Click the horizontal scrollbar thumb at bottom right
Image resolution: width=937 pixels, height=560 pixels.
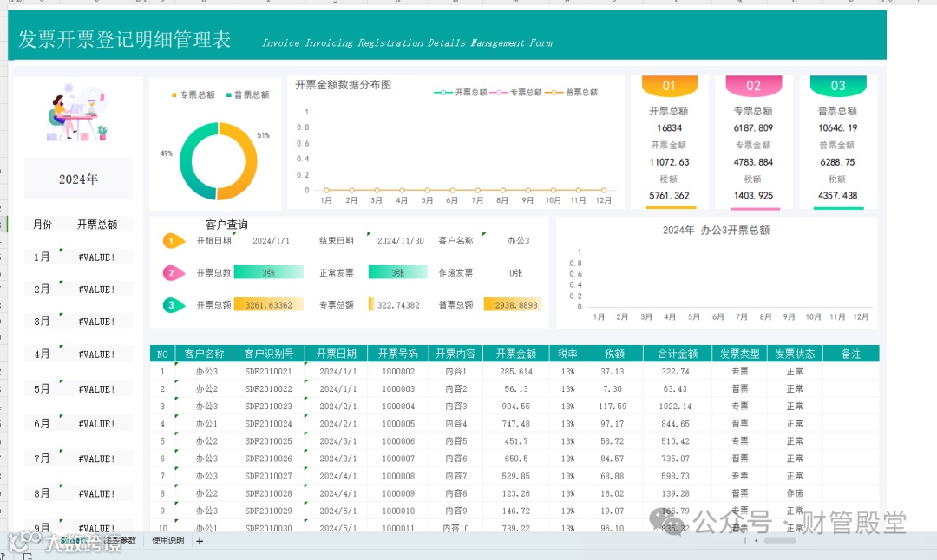(x=779, y=541)
